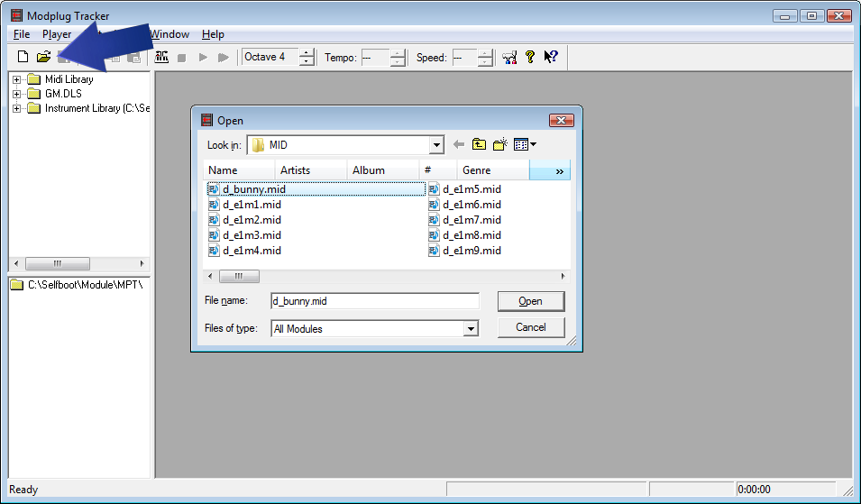This screenshot has height=504, width=861.
Task: Select the file d_e1m4.mid
Action: [x=244, y=251]
